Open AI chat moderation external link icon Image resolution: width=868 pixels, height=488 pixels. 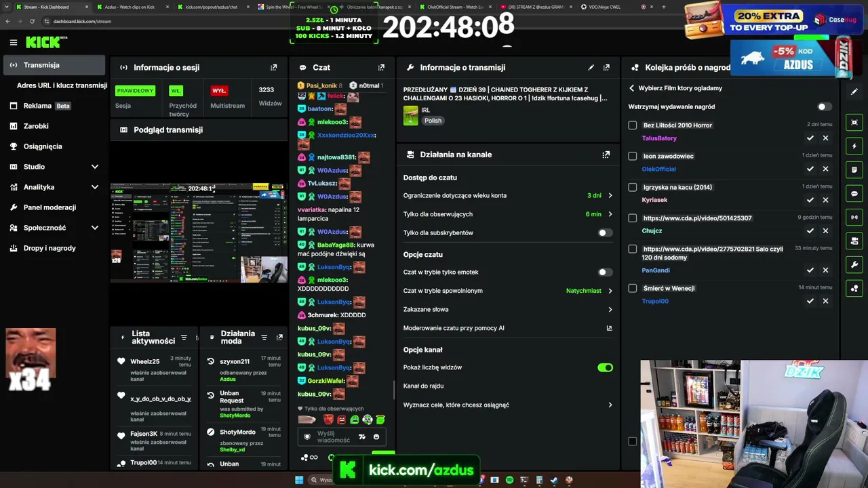[x=609, y=328]
